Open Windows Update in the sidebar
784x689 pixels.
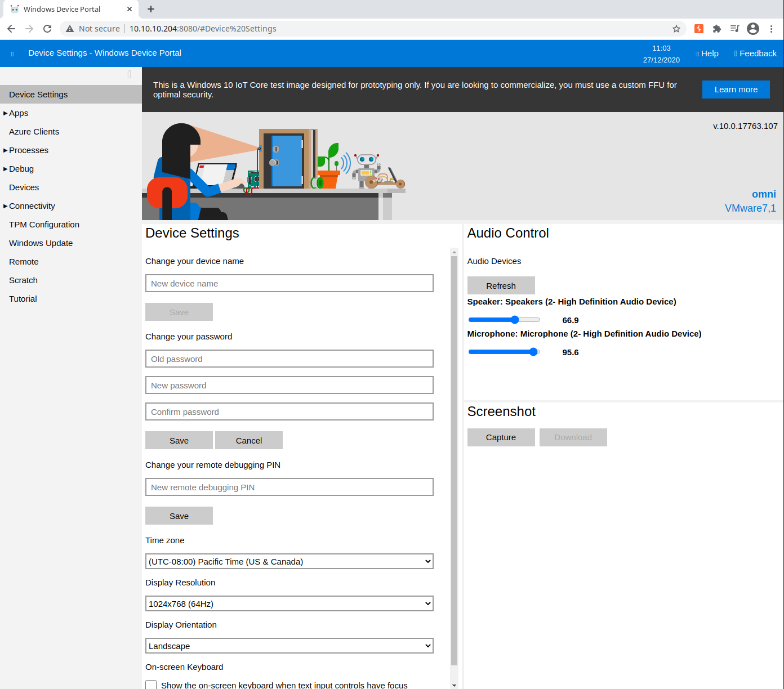(x=41, y=243)
